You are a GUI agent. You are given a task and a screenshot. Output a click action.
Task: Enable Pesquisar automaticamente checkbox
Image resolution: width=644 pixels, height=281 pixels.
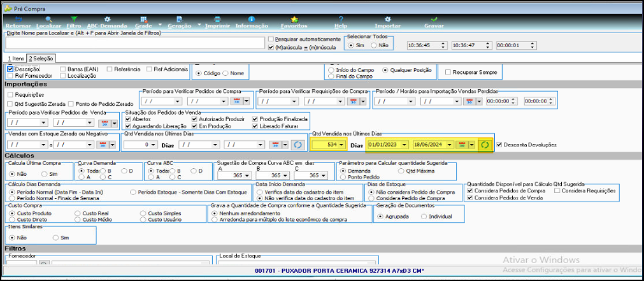pos(270,39)
